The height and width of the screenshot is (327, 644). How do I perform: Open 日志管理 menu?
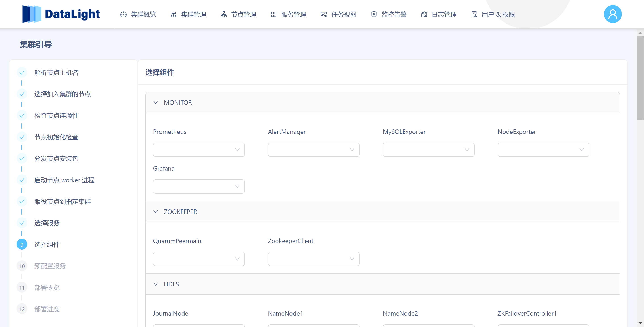point(439,15)
